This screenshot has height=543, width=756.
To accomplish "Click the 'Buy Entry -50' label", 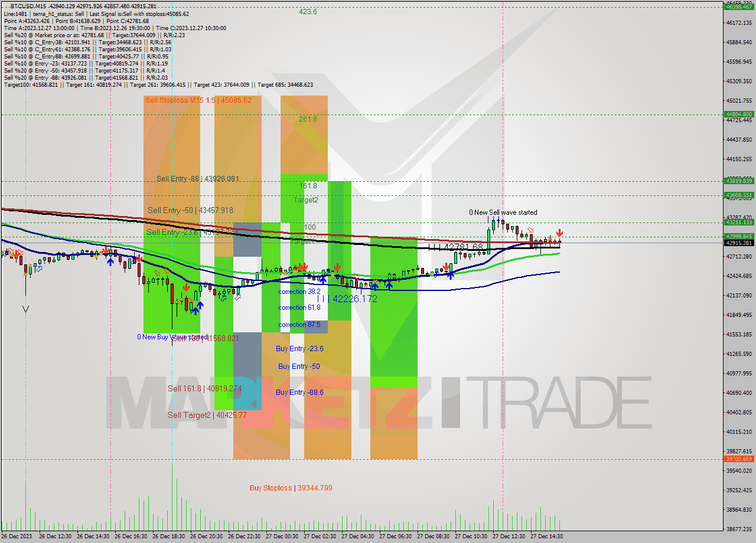I will pos(299,367).
